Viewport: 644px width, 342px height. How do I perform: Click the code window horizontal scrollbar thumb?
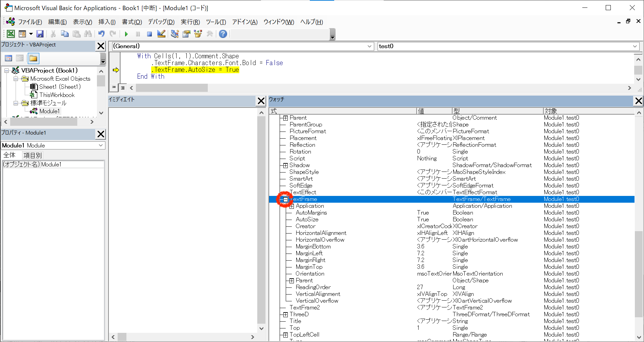[x=172, y=88]
